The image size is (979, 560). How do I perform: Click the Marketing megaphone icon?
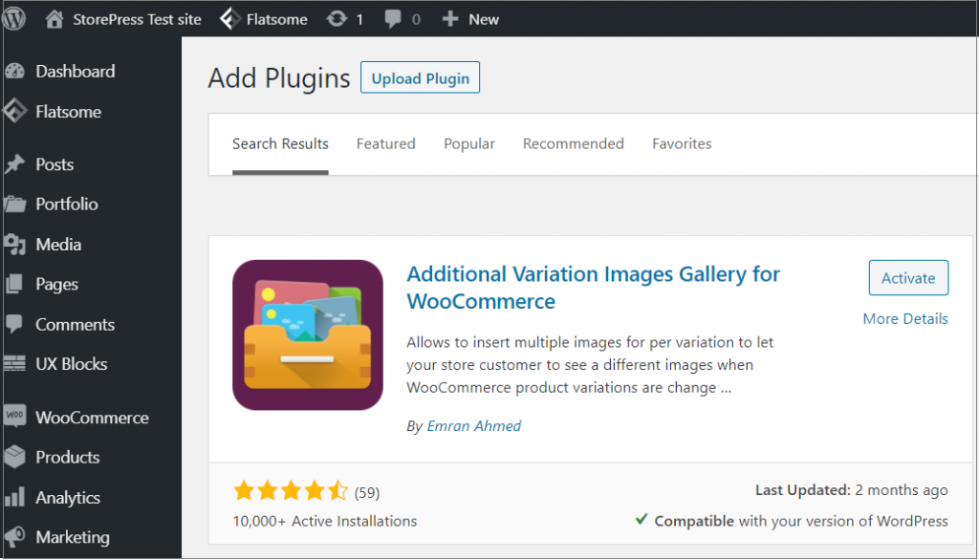[15, 537]
